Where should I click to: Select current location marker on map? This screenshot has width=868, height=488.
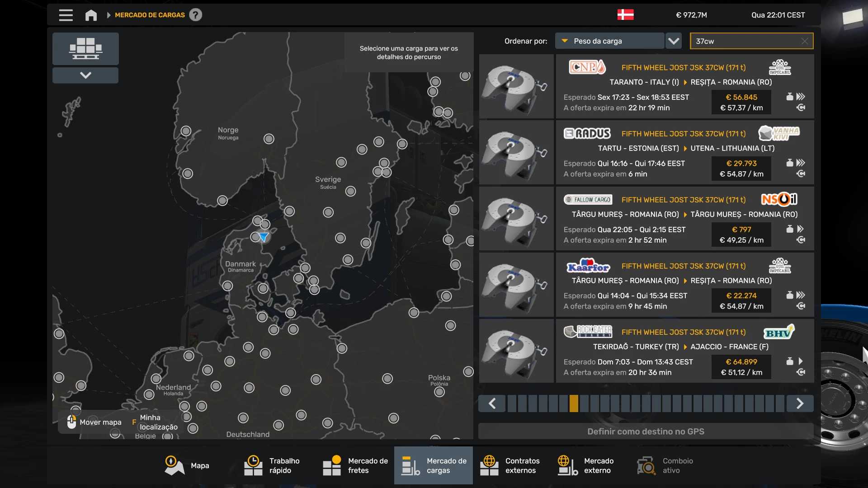pyautogui.click(x=264, y=236)
